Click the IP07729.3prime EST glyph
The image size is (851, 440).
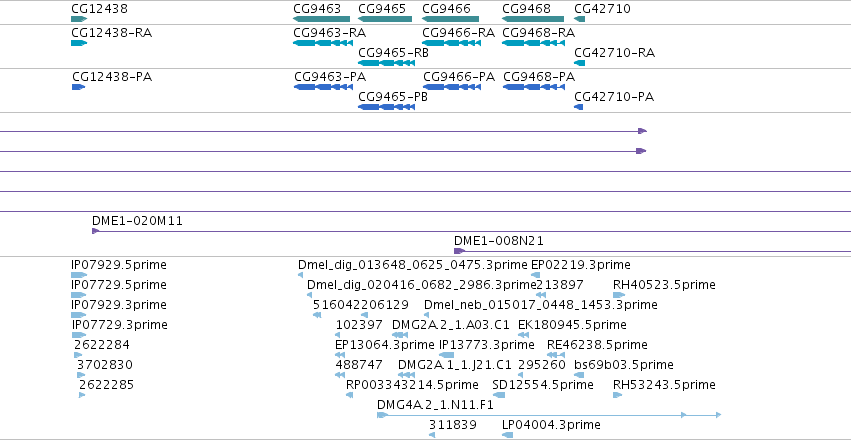pos(79,335)
